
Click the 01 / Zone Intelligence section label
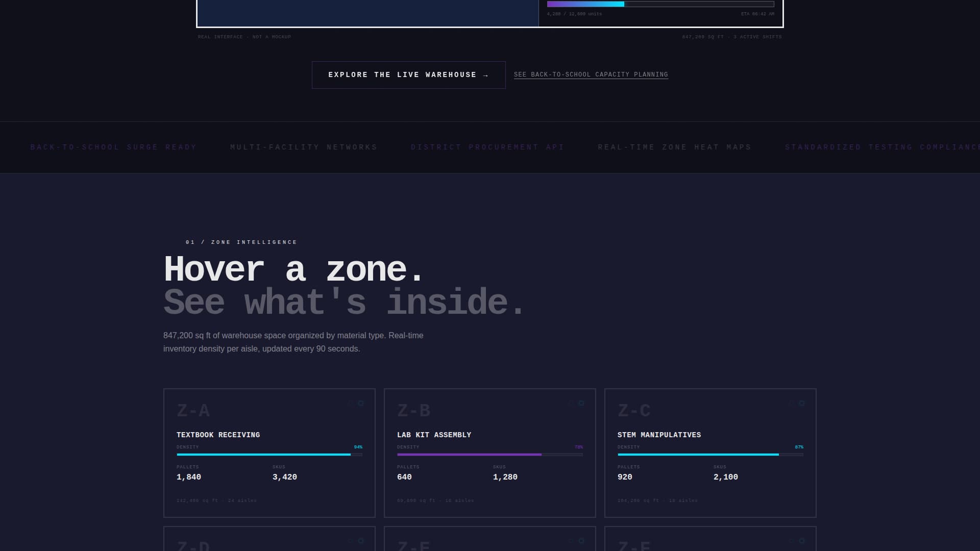(x=241, y=242)
